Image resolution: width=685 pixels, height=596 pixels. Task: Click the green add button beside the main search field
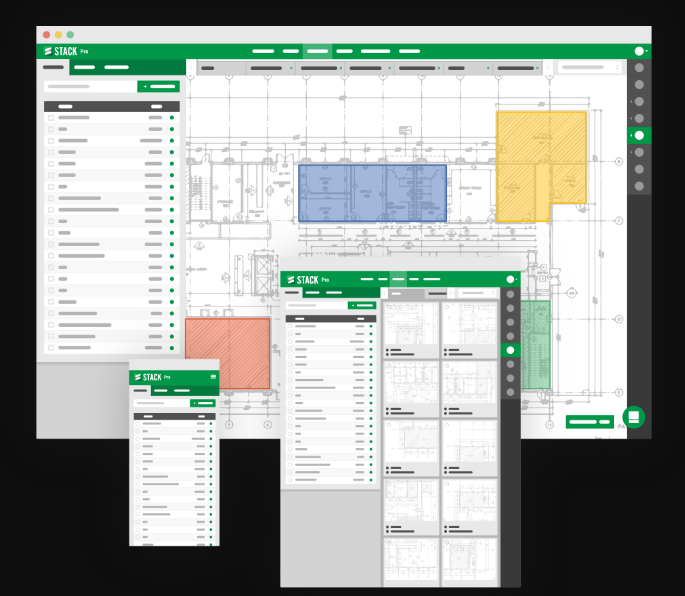tap(158, 87)
